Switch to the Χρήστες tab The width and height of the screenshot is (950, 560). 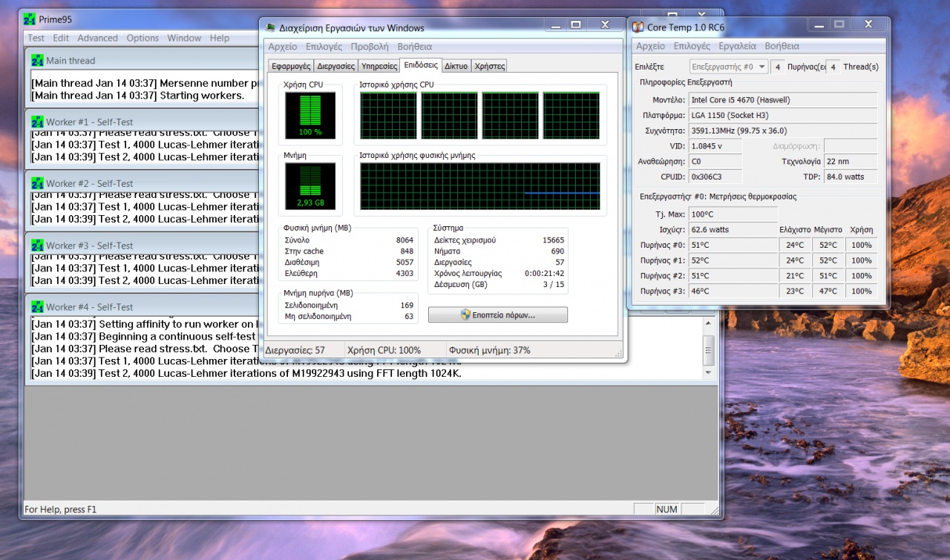pos(489,66)
